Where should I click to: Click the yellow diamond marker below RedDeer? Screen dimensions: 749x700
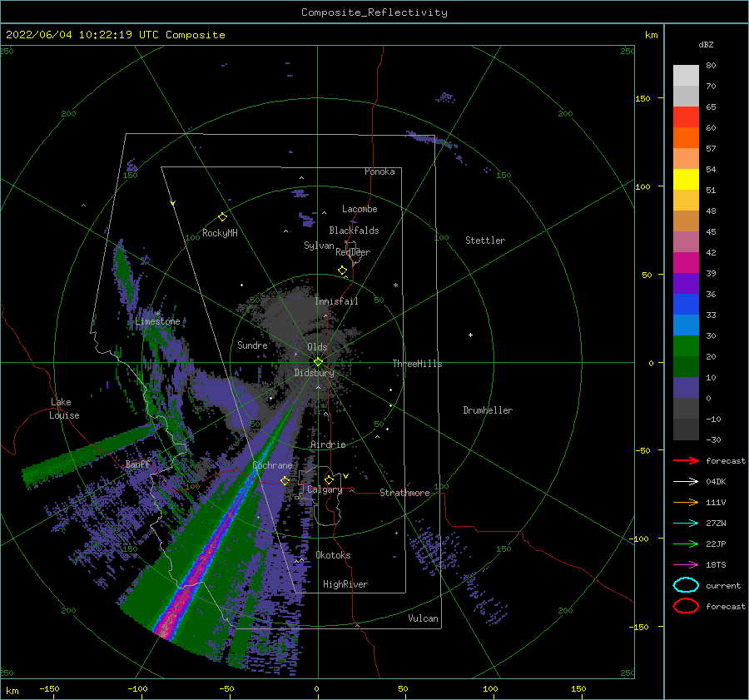click(x=342, y=271)
